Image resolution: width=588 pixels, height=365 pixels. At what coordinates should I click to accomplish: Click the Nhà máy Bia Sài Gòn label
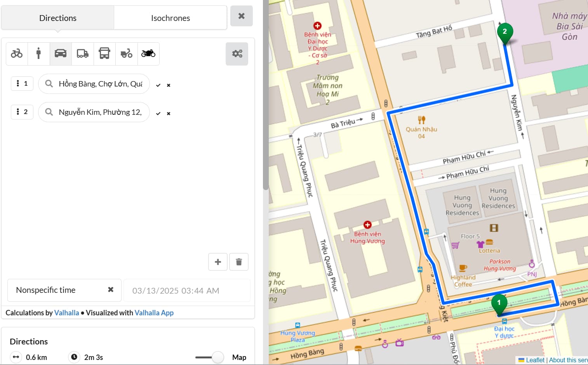click(x=569, y=26)
